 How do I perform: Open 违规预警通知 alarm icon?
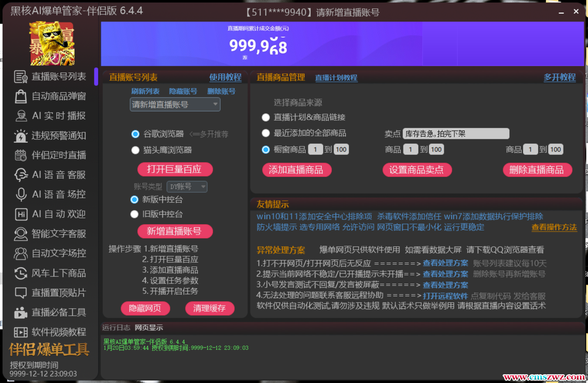[x=20, y=136]
